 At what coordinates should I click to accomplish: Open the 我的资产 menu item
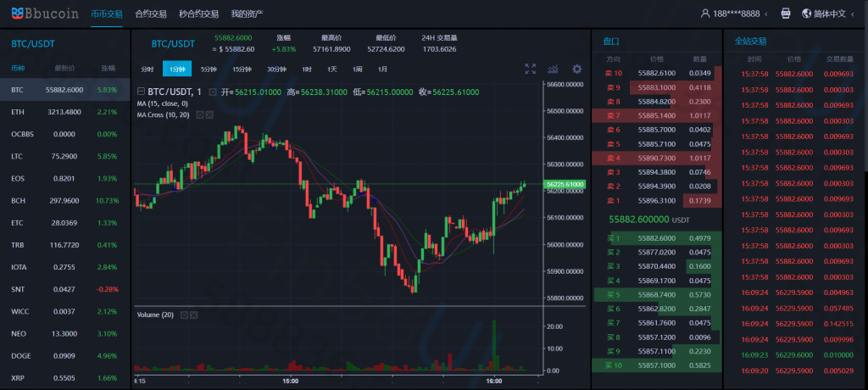pos(247,14)
